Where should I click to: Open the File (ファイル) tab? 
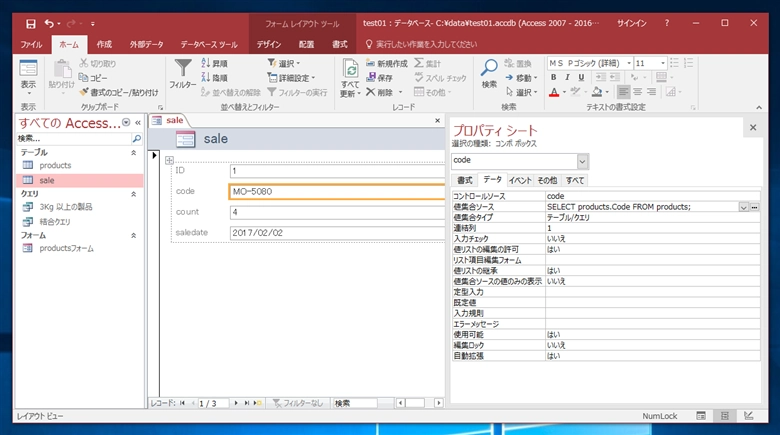(31, 44)
